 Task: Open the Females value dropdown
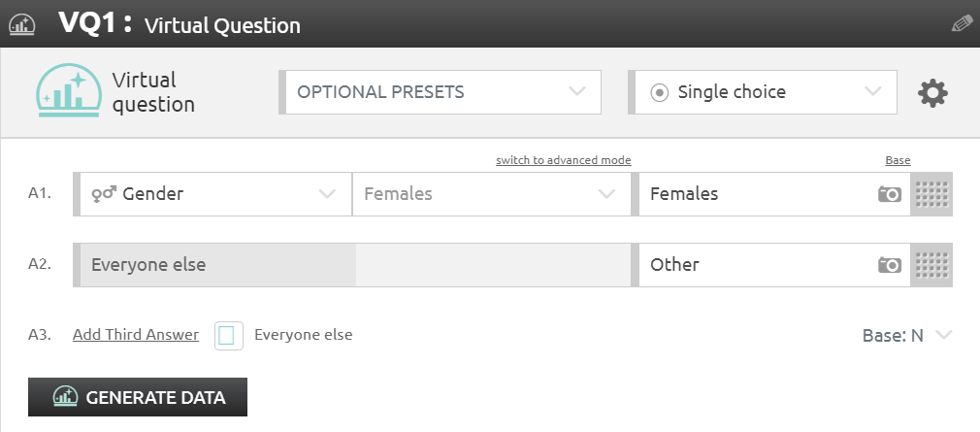[x=490, y=194]
